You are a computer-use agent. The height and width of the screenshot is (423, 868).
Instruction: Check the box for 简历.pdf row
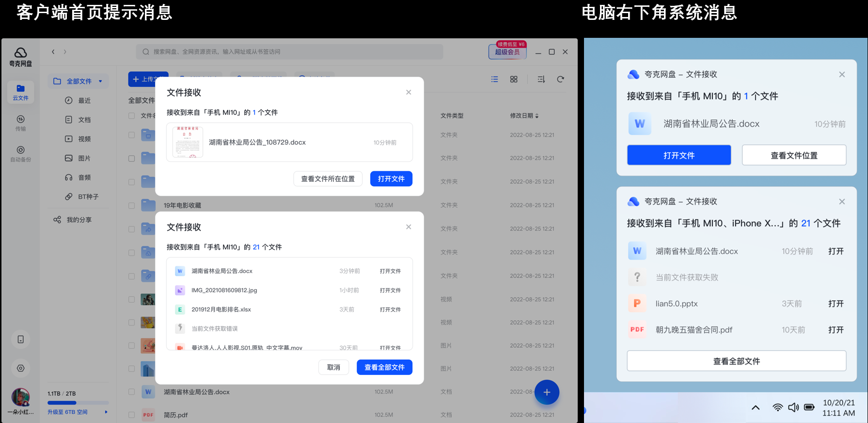click(x=131, y=415)
